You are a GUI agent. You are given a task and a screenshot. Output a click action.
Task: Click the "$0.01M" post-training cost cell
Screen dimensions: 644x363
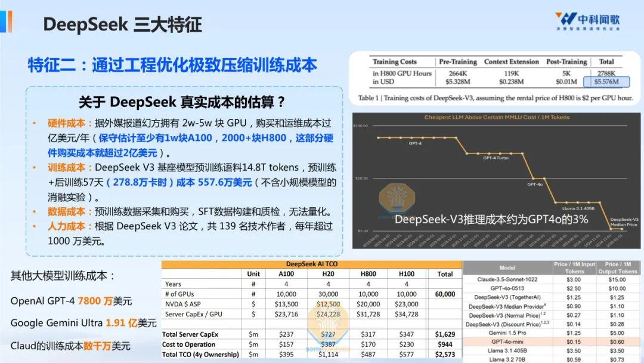[x=566, y=82]
